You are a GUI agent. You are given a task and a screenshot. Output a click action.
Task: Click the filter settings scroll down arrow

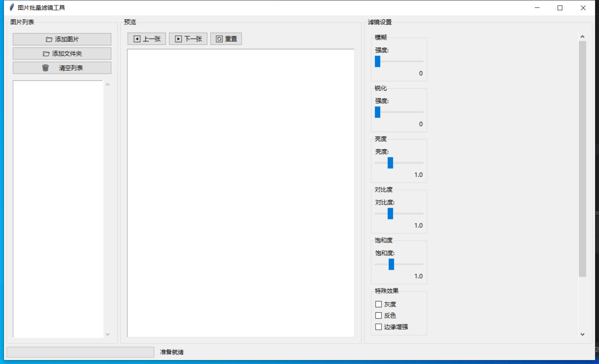[582, 334]
